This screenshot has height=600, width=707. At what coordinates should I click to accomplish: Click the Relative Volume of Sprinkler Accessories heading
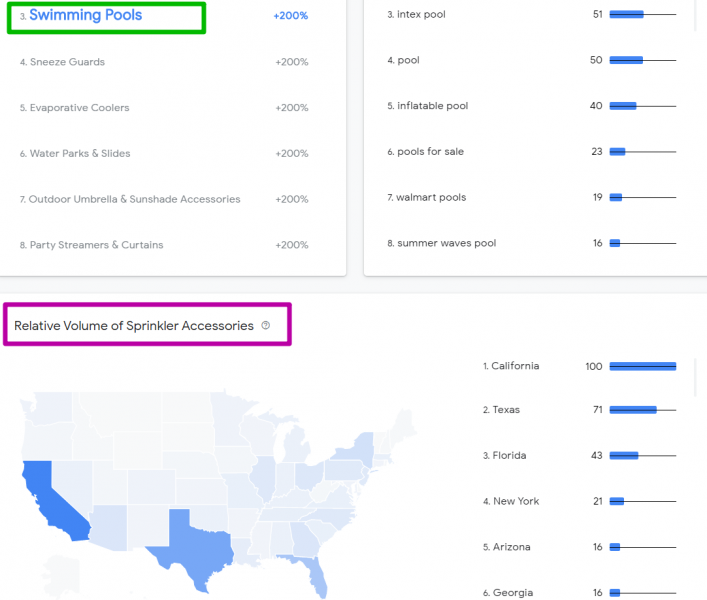134,325
